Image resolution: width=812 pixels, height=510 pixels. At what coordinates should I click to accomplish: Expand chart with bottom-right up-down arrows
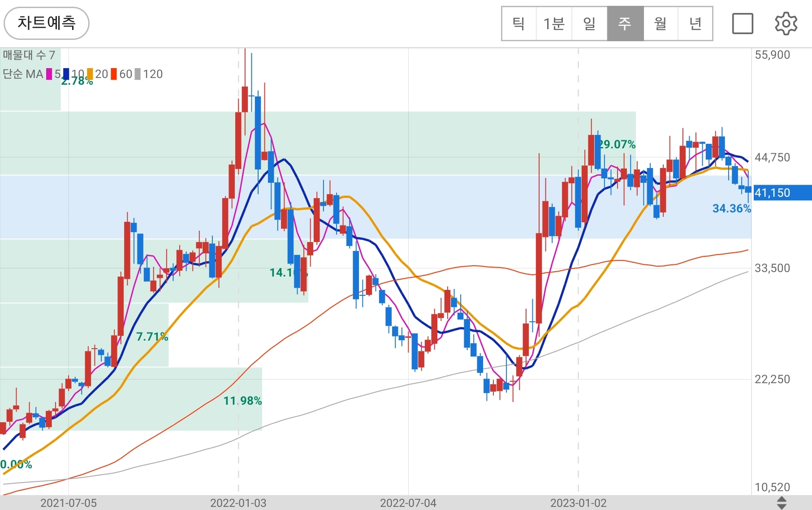point(782,503)
